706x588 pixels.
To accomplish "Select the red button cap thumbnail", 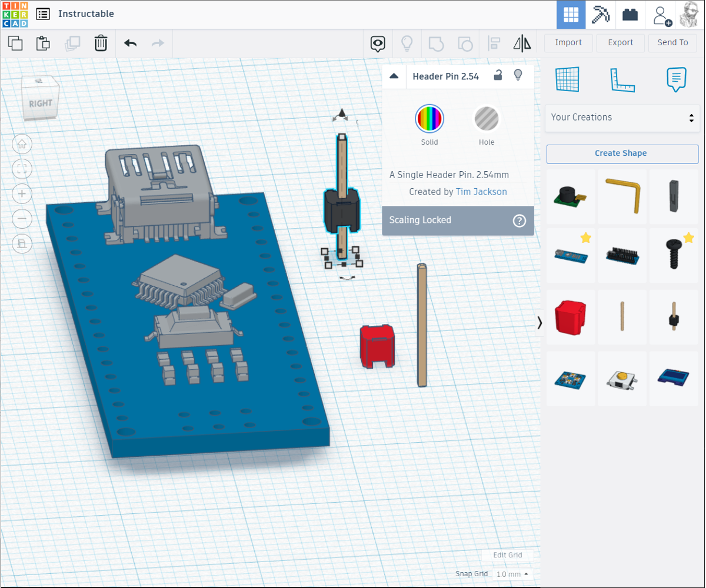I will [x=571, y=317].
